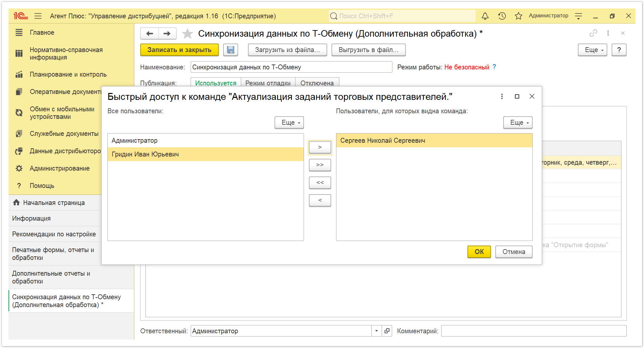
Task: Go forward with the right arrow
Action: [x=167, y=33]
